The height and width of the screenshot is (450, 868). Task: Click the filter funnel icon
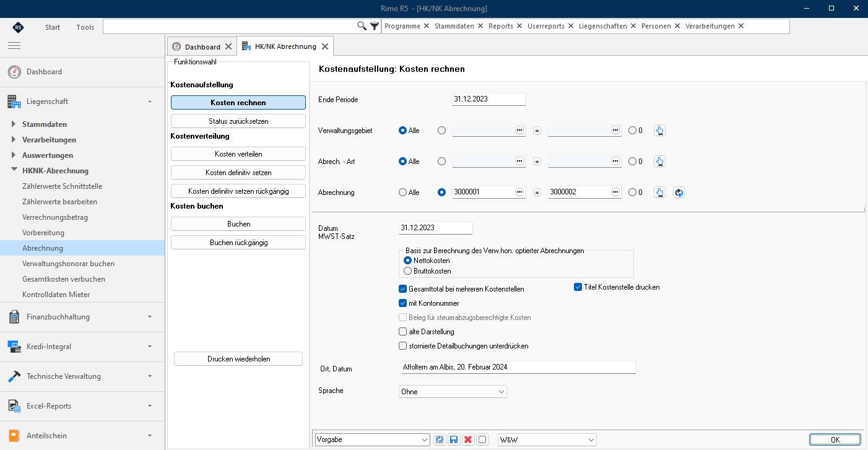(x=375, y=26)
